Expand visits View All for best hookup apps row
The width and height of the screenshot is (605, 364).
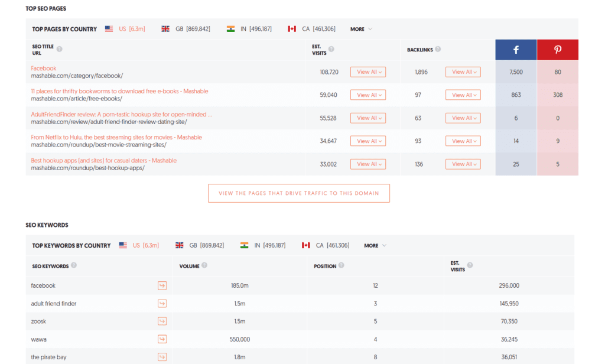(368, 164)
